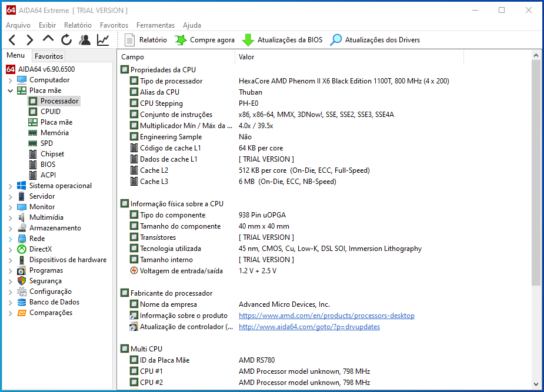Click the Banco de Dados database icon
544x392 pixels.
point(22,302)
